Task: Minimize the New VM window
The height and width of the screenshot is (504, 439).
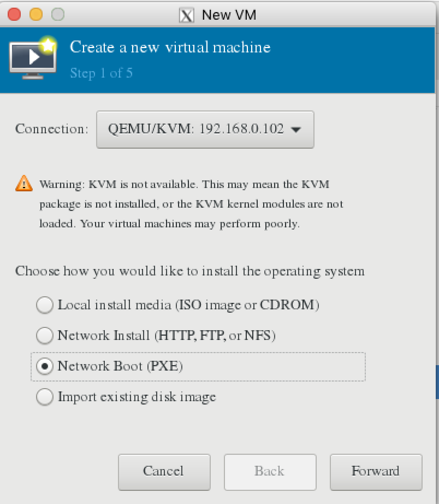Action: click(36, 14)
